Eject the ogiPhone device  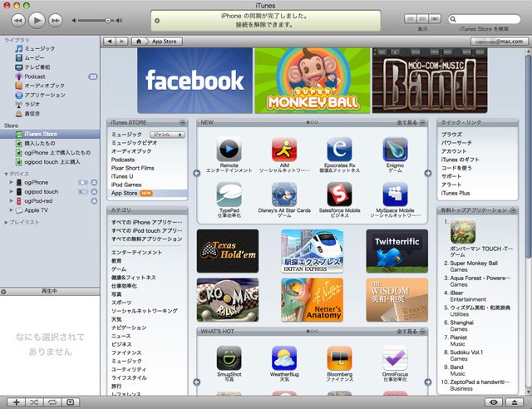pyautogui.click(x=94, y=183)
